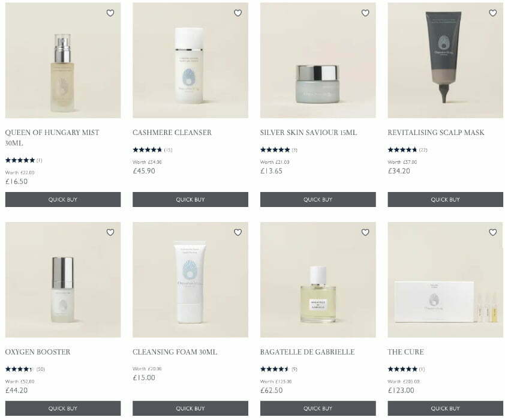Image resolution: width=505 pixels, height=420 pixels.
Task: Click Quick Buy for Revitalising Scalp Mask
Action: 446,199
